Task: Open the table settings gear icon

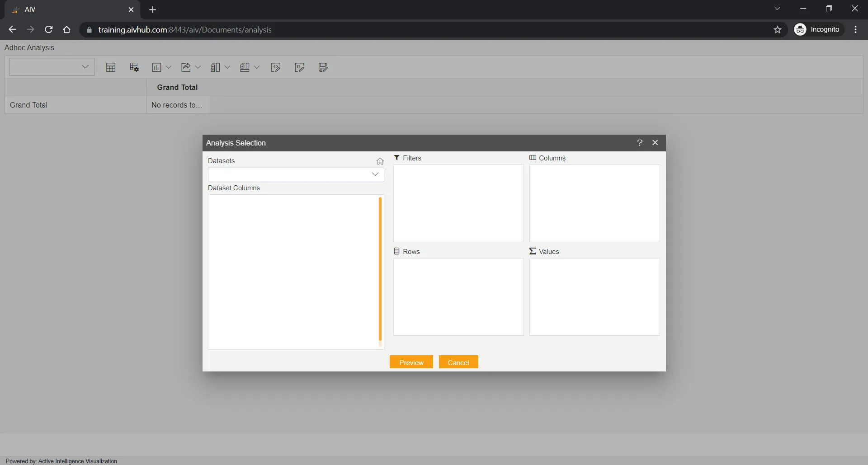Action: coord(134,67)
